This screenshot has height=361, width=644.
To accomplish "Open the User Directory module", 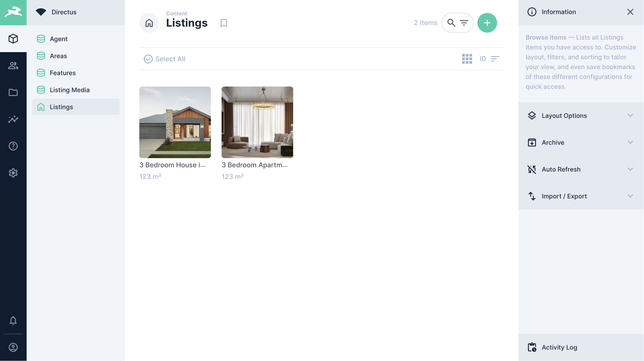I will (x=13, y=66).
